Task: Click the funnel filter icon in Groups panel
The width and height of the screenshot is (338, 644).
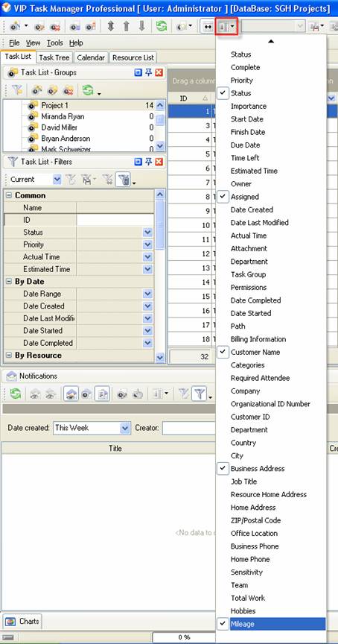Action: coord(17,90)
